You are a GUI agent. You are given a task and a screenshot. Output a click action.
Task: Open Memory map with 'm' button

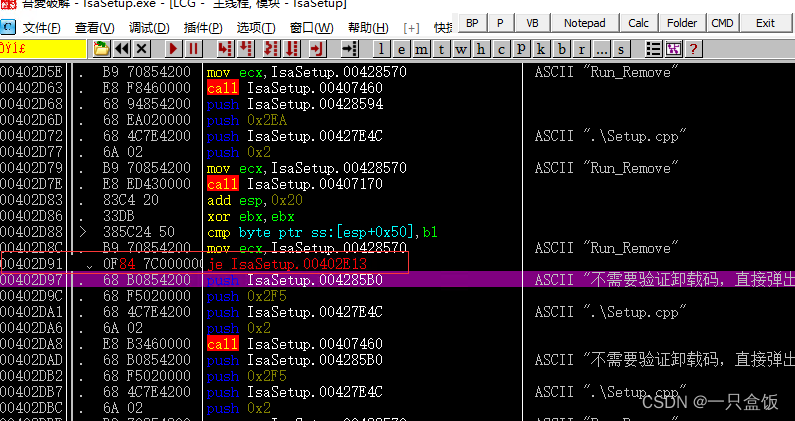tap(421, 49)
